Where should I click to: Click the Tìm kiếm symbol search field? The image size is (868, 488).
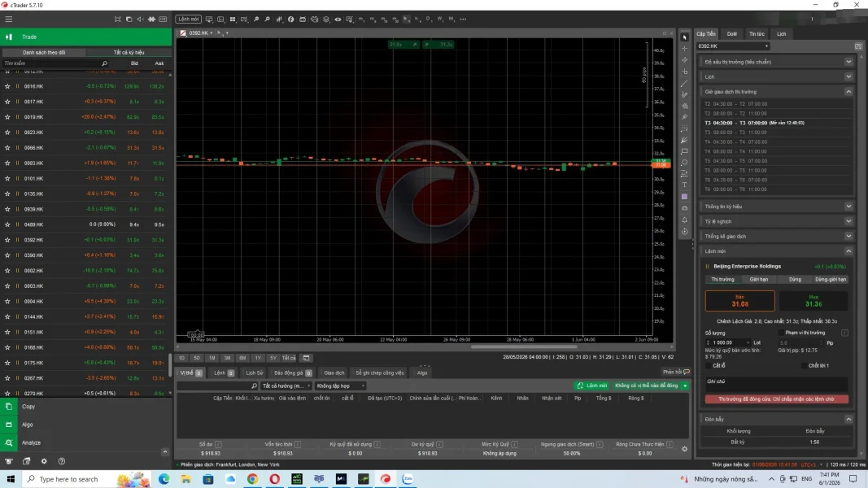pos(53,63)
